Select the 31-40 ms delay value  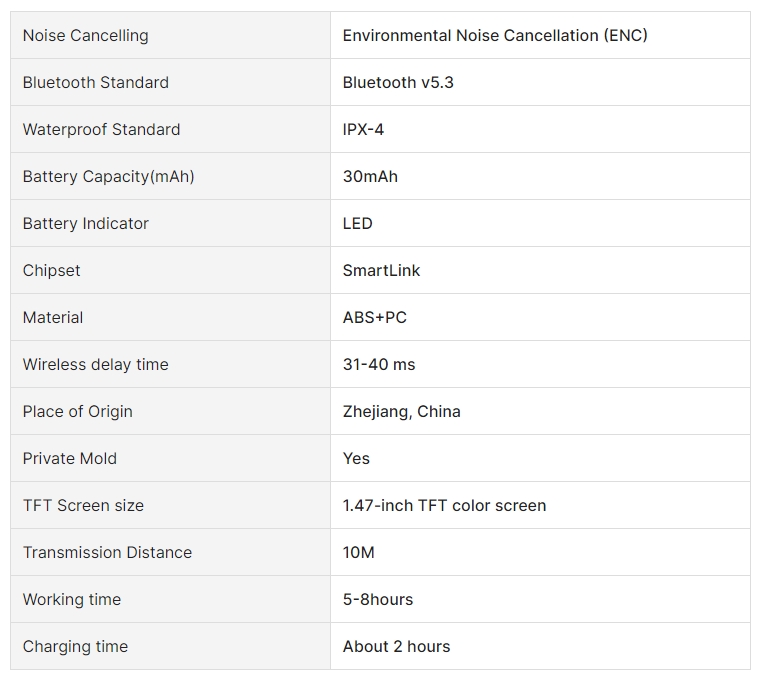click(x=379, y=365)
